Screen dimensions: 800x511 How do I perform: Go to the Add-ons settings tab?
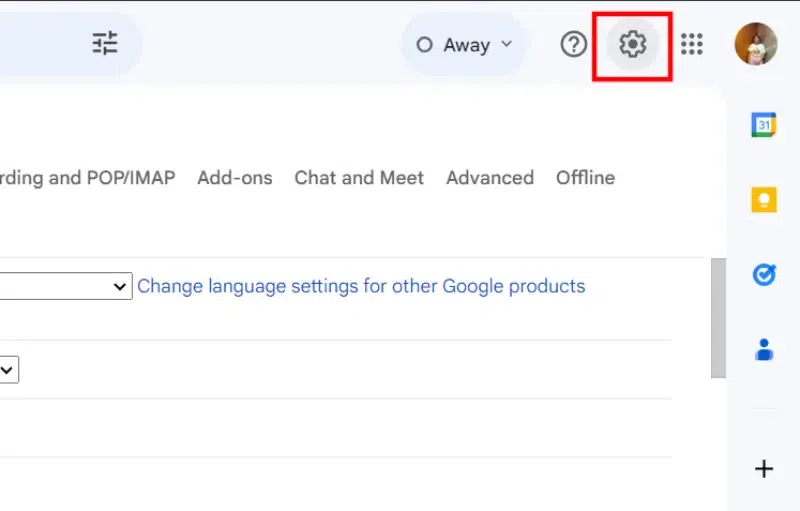pos(235,178)
